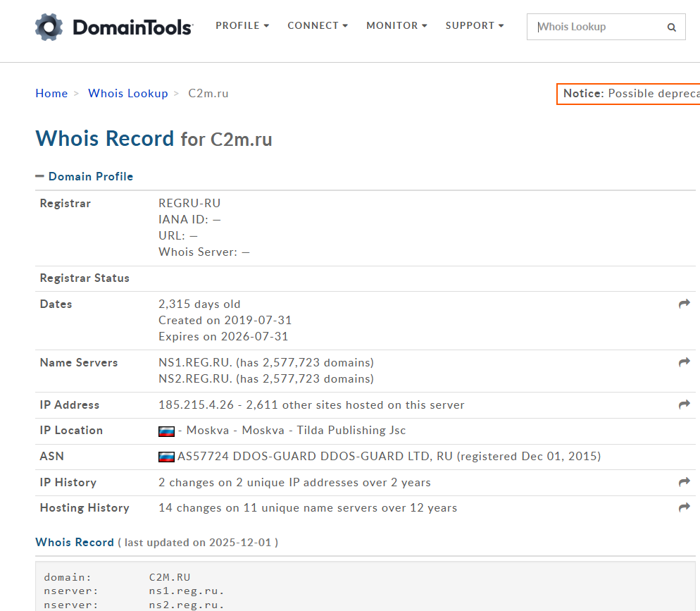Open the PROFILE dropdown menu
Screen dimensions: 700x611
[242, 25]
